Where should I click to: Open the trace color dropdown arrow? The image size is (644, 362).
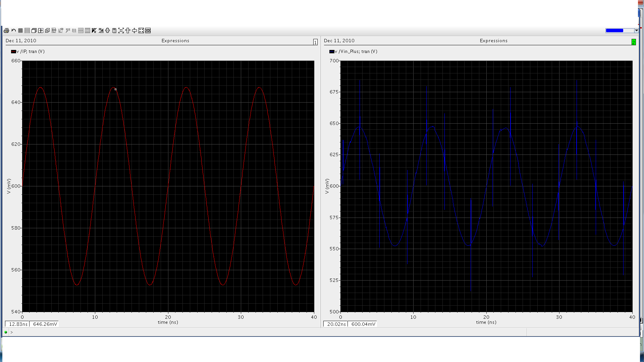tap(636, 31)
